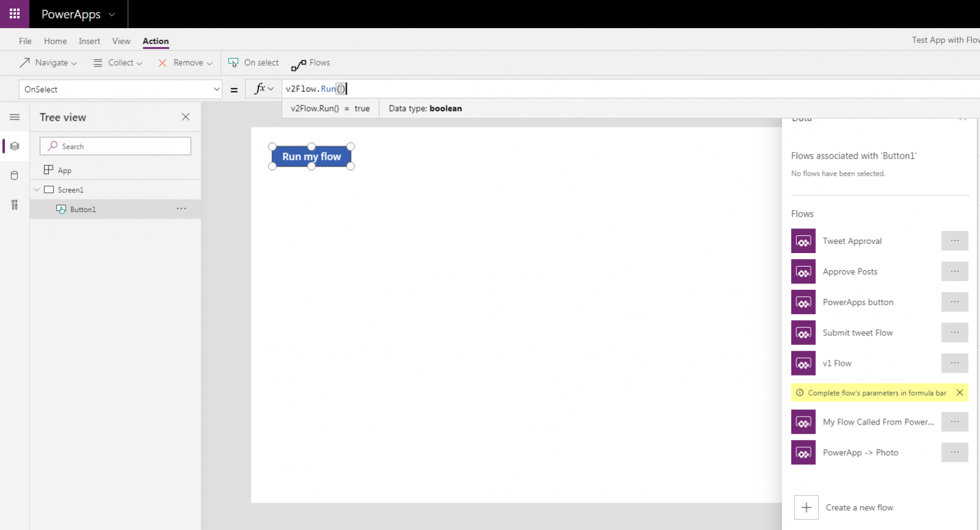Select the Tree view layers icon
The image size is (980, 530).
pos(15,146)
